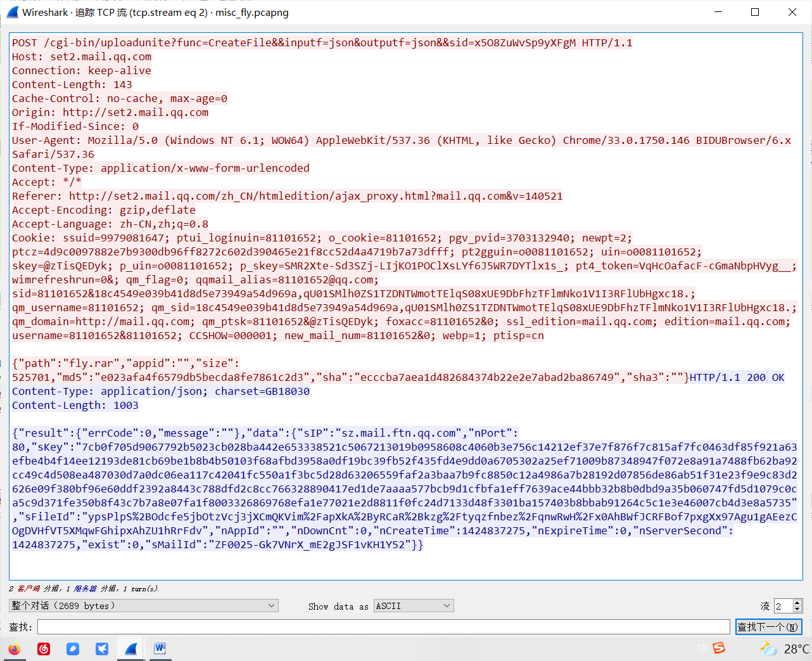This screenshot has width=812, height=661.
Task: Click the '查找:' label
Action: coord(20,627)
